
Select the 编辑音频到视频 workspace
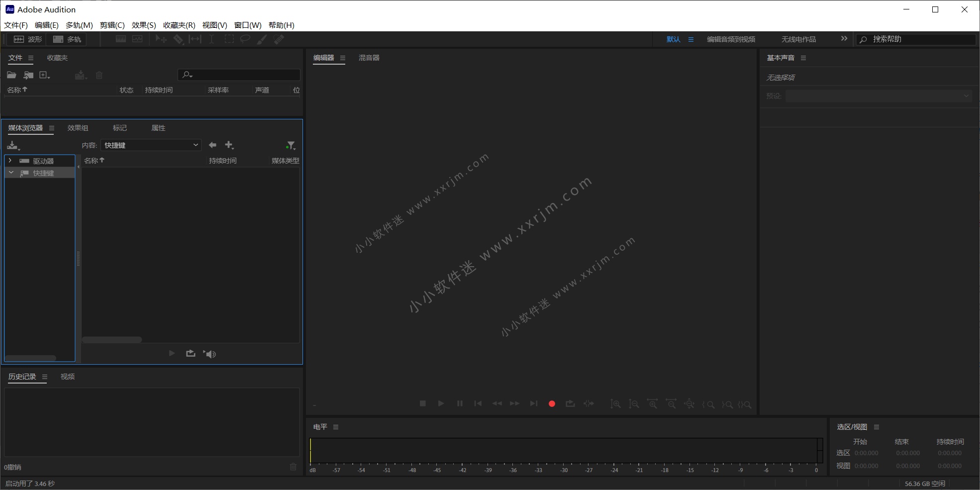(731, 39)
